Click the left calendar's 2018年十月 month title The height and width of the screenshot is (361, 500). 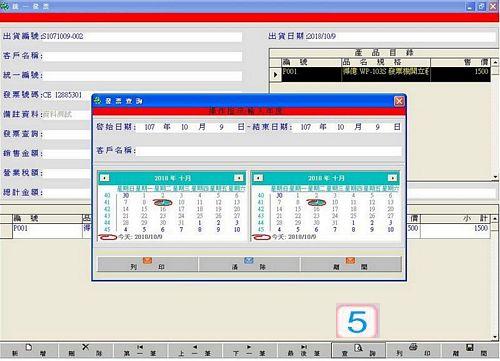tap(172, 178)
